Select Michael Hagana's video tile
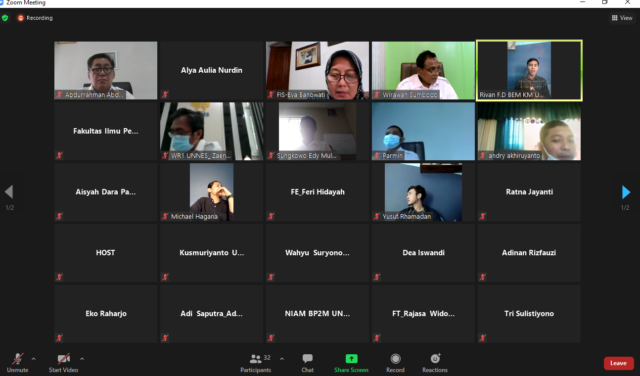This screenshot has height=376, width=640. [x=211, y=192]
